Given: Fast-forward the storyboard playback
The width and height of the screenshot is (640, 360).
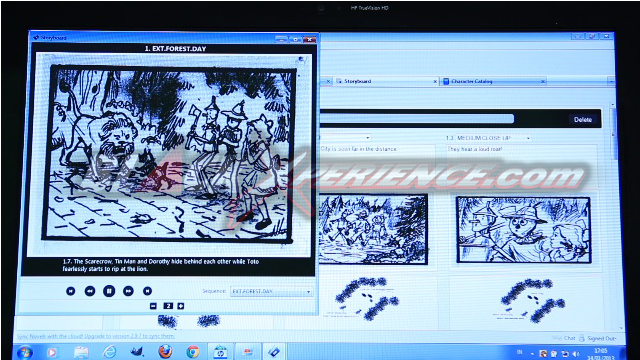Looking at the screenshot, I should click(128, 291).
